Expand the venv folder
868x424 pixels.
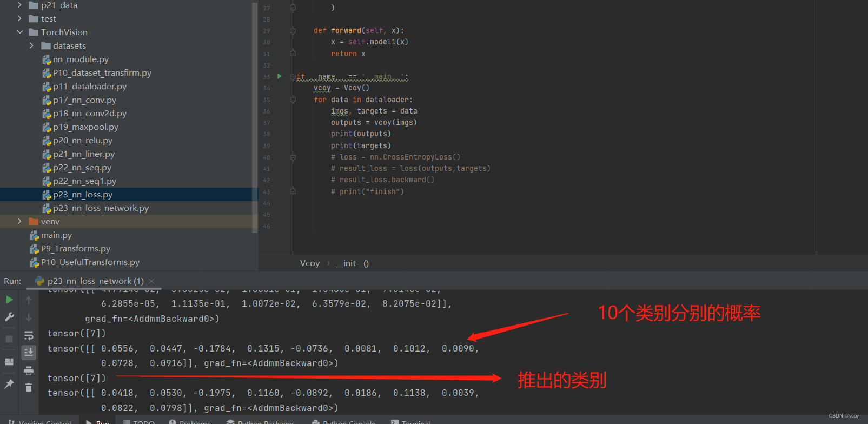click(19, 221)
